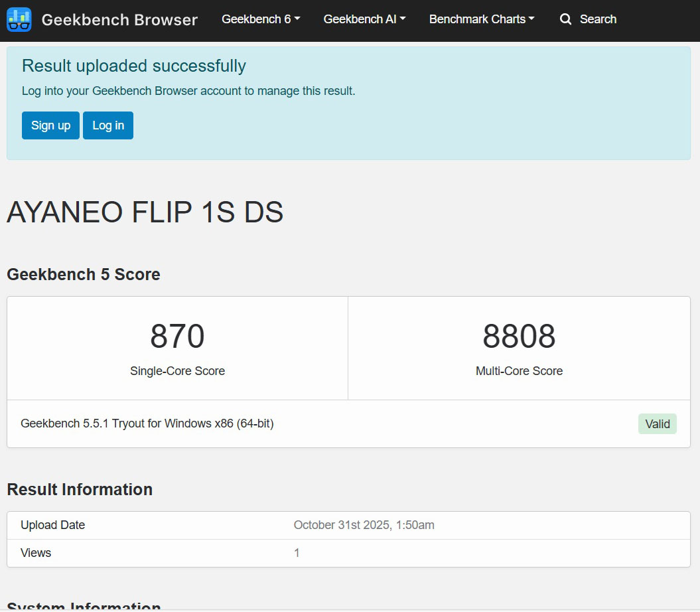Click the Geekbench glasses logo icon
Image resolution: width=700 pixels, height=612 pixels.
pos(19,20)
